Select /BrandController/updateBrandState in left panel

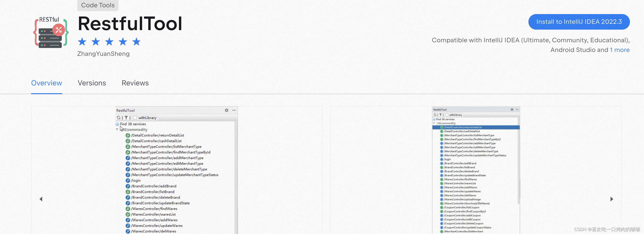click(x=160, y=203)
